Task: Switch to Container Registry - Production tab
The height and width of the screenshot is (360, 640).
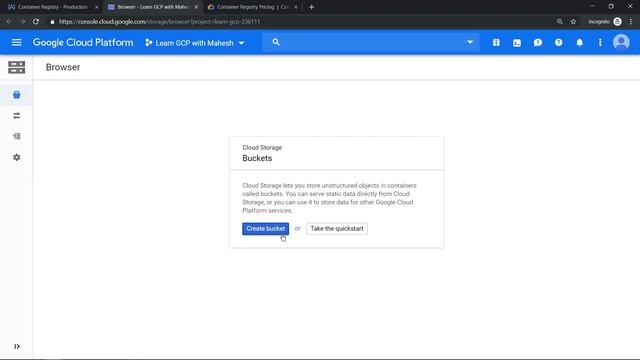Action: pos(52,7)
